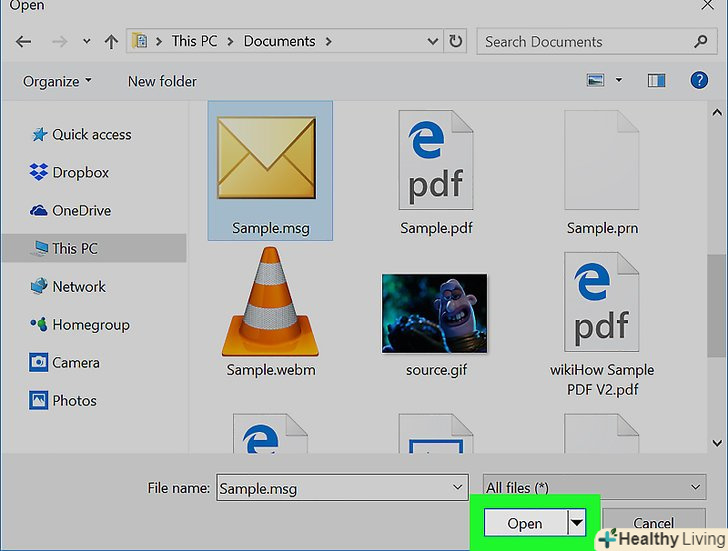
Task: Toggle the preview pane icon
Action: 656,81
